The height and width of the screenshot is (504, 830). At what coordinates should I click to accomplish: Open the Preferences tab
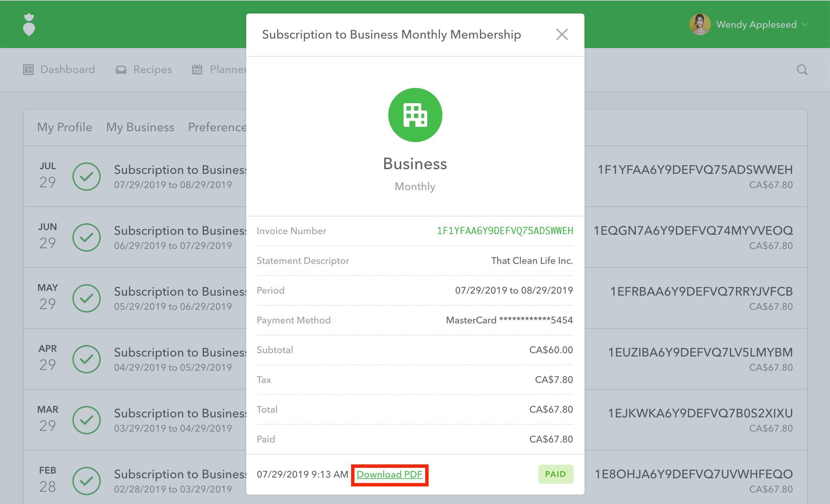[217, 127]
